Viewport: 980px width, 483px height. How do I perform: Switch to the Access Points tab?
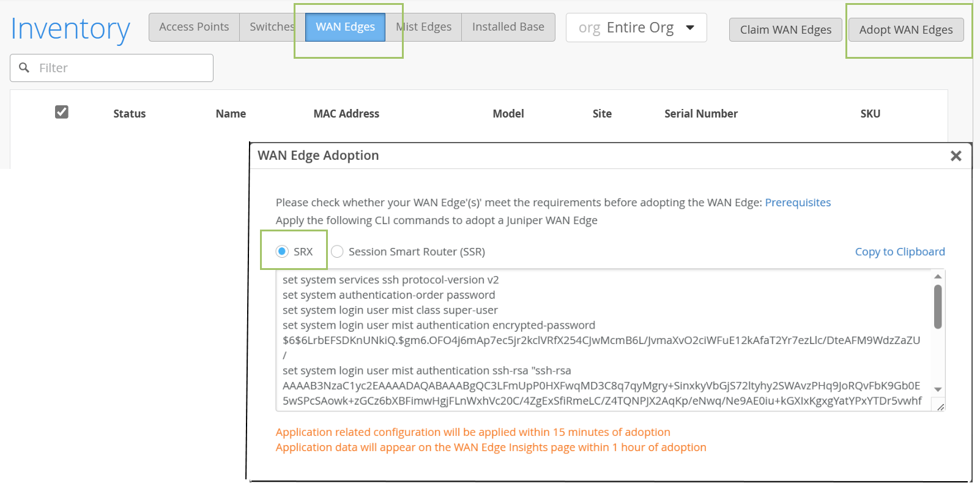[194, 27]
